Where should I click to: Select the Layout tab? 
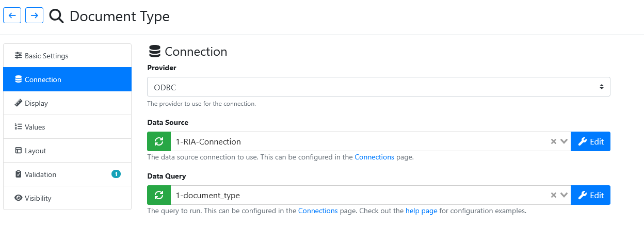67,151
